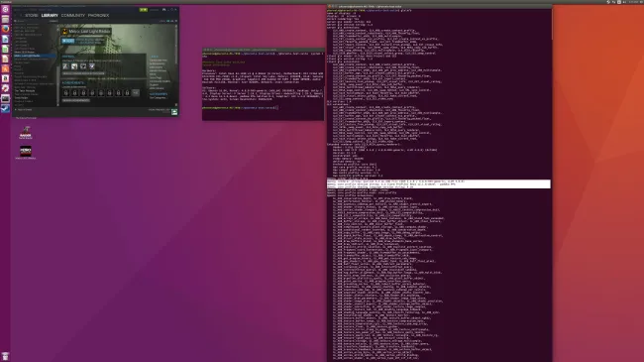
Task: Select Metro: Last Light Redux in the game list
Action: pyautogui.click(x=34, y=56)
